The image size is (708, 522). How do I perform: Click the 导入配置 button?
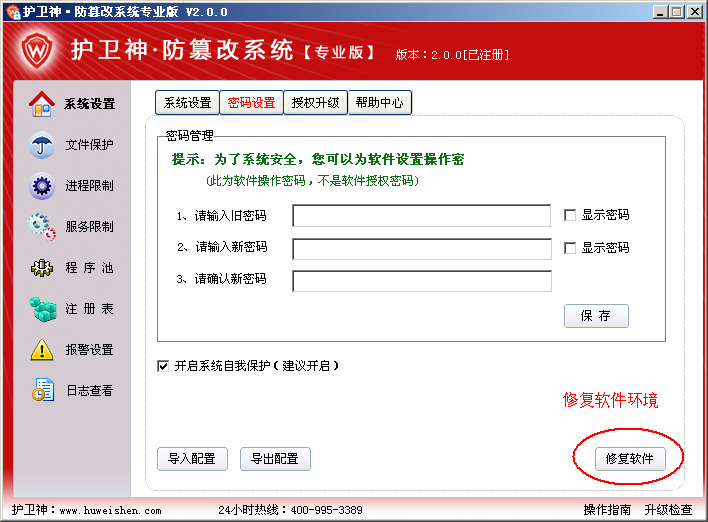[x=192, y=459]
